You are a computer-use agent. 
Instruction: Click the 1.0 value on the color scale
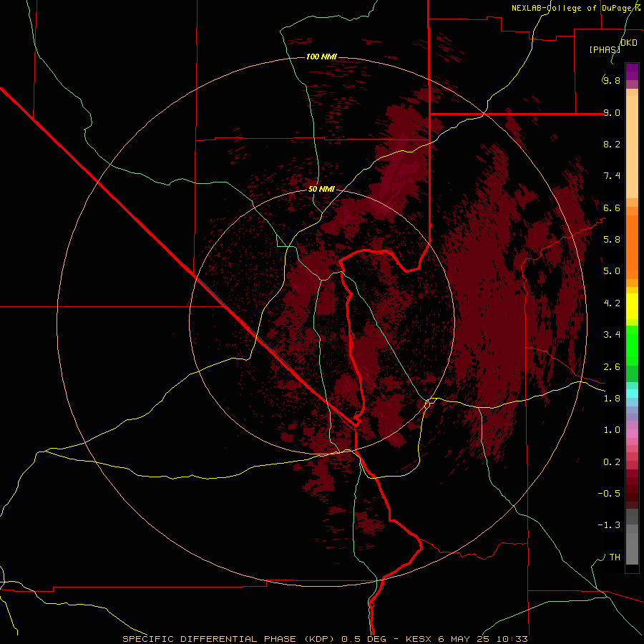612,430
